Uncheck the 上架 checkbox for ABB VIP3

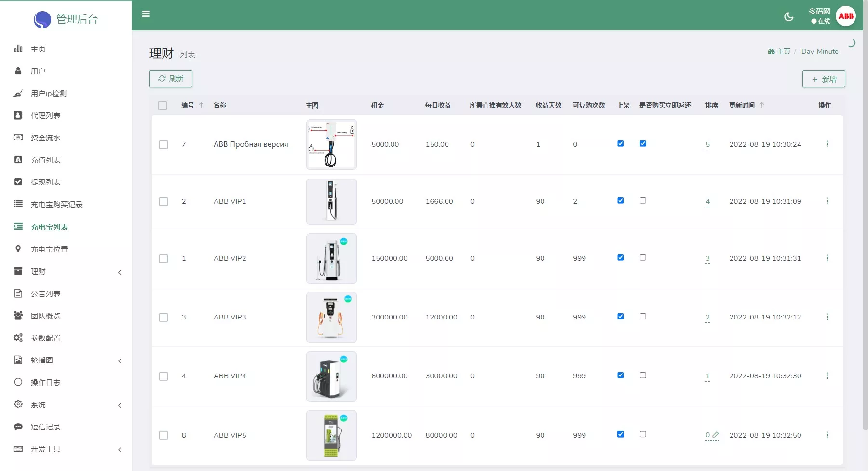pyautogui.click(x=621, y=317)
